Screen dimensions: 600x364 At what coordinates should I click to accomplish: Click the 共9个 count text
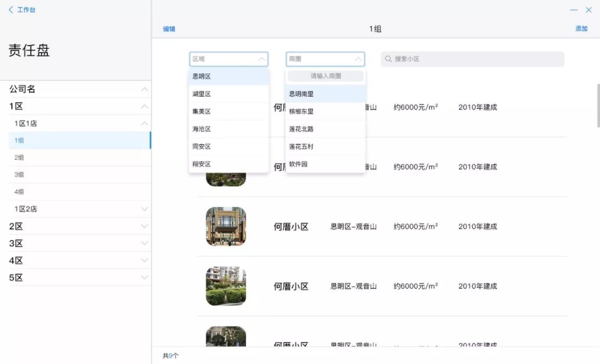tap(171, 356)
